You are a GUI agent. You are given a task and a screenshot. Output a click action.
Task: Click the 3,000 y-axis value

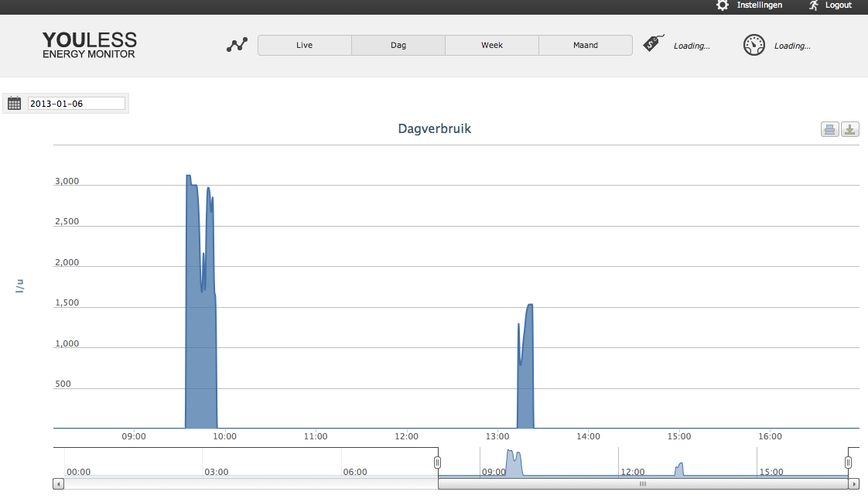pos(67,181)
